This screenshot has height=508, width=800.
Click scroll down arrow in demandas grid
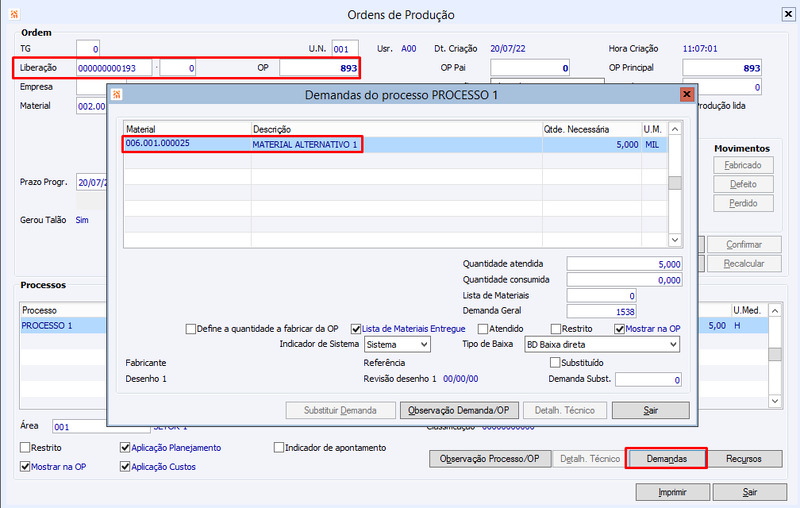675,240
